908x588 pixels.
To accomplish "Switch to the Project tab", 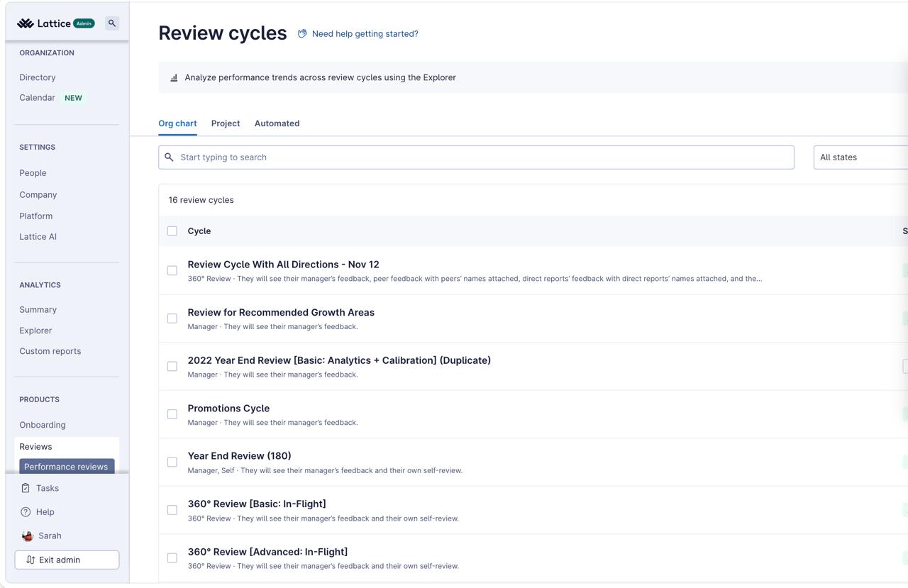I will click(226, 123).
